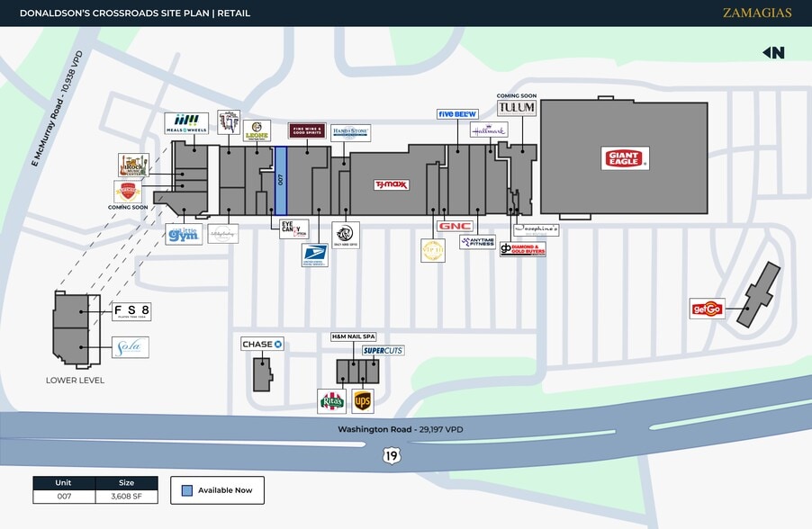Click the Giant Eagle logo

(x=625, y=157)
